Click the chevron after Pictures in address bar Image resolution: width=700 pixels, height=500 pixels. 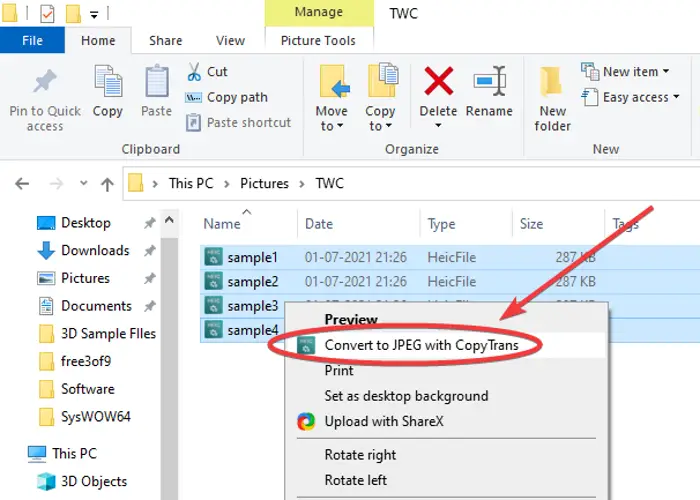[302, 184]
